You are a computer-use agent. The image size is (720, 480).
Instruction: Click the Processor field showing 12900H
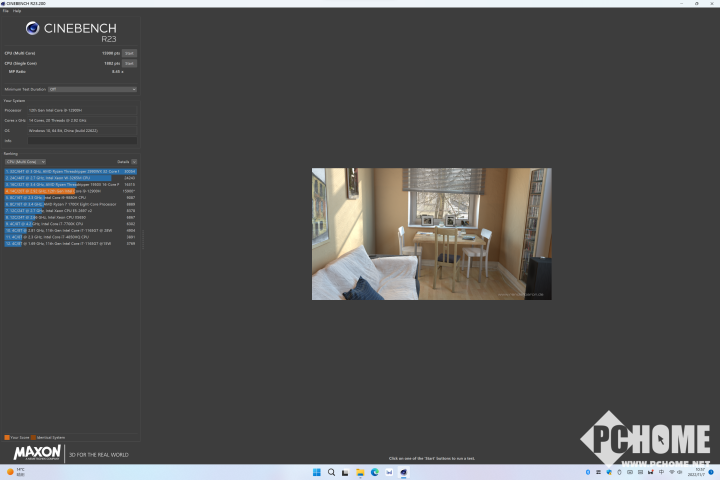coord(82,110)
